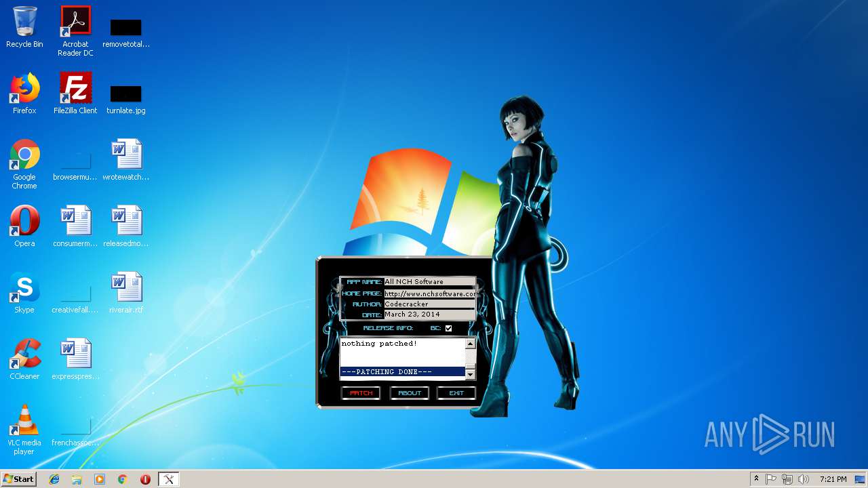Image resolution: width=868 pixels, height=488 pixels.
Task: Open the Recycle Bin desktop icon
Action: (24, 27)
